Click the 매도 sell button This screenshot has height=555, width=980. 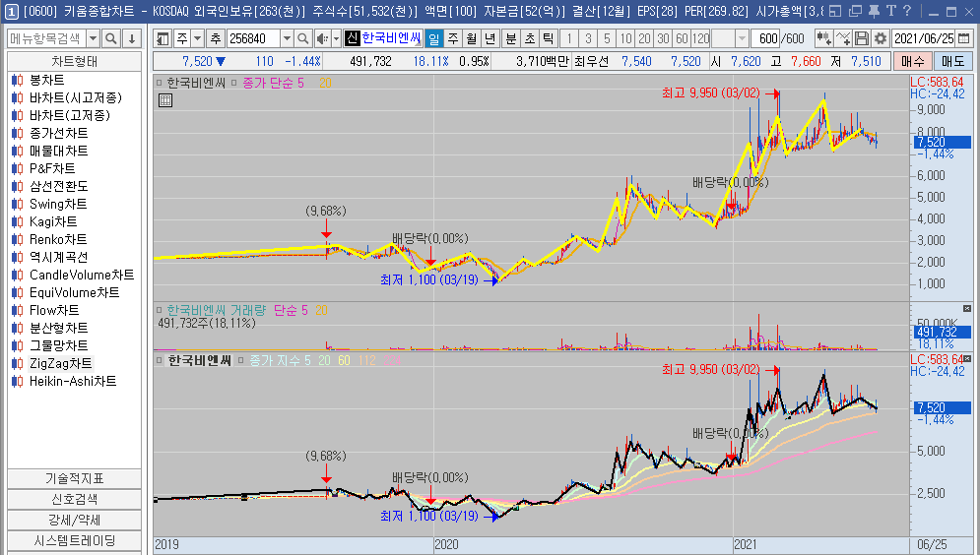click(952, 61)
